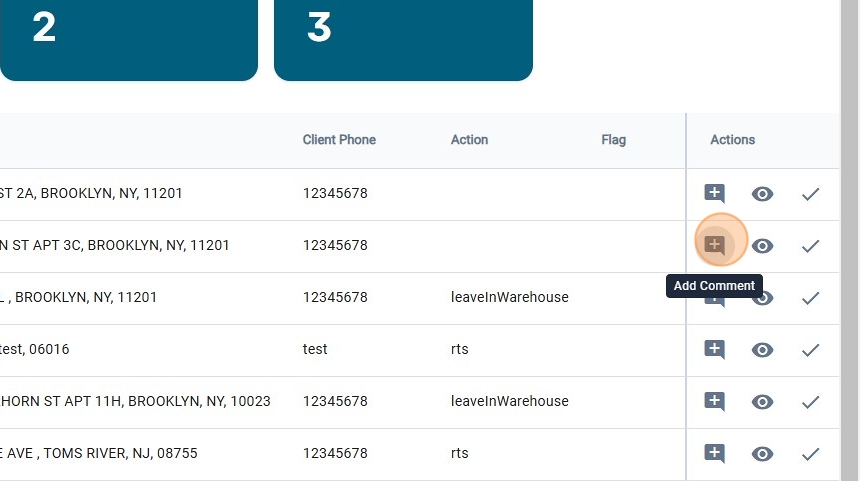Screen dimensions: 860x481
Task: Click eye icon for the 3C Brooklyn row
Action: 762,246
